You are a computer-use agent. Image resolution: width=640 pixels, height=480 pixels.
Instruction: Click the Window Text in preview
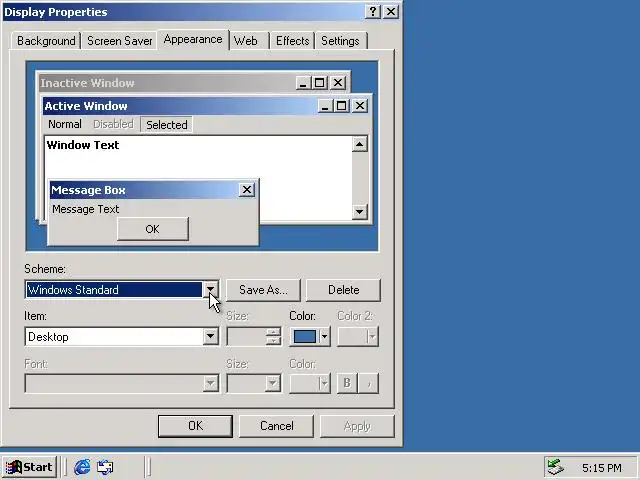click(x=83, y=145)
